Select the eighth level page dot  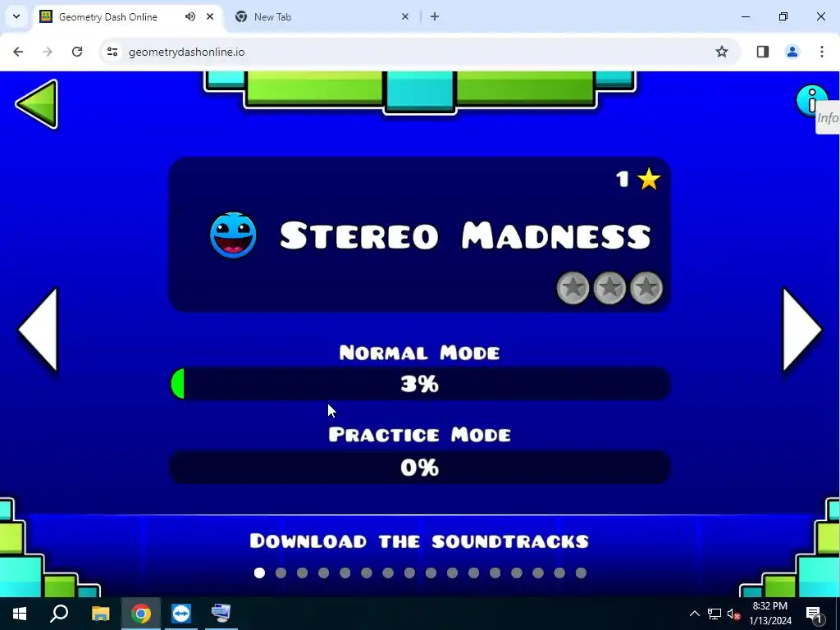point(409,573)
